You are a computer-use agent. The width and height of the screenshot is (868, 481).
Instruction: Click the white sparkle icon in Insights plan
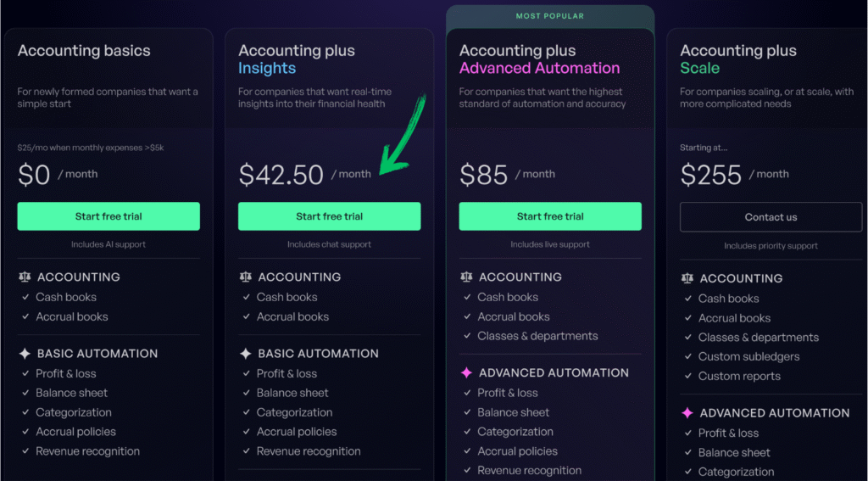pyautogui.click(x=246, y=353)
